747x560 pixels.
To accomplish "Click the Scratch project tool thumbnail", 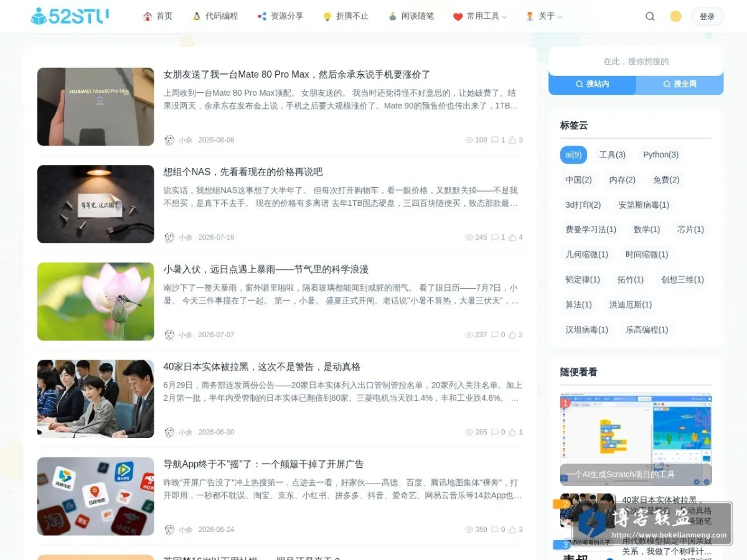I will coord(636,439).
